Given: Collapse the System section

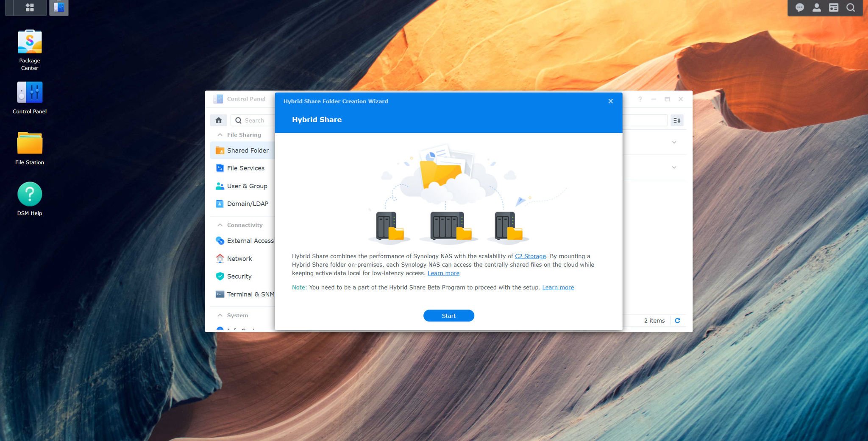Looking at the screenshot, I should [220, 315].
